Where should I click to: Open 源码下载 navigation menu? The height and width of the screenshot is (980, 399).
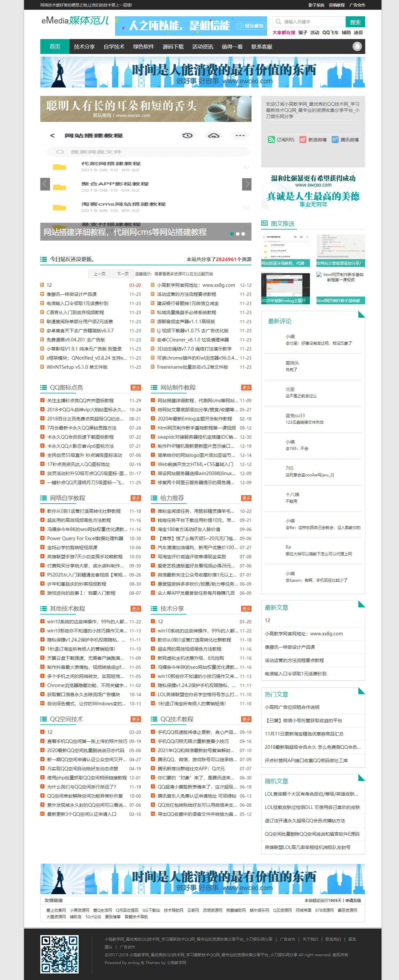(173, 46)
